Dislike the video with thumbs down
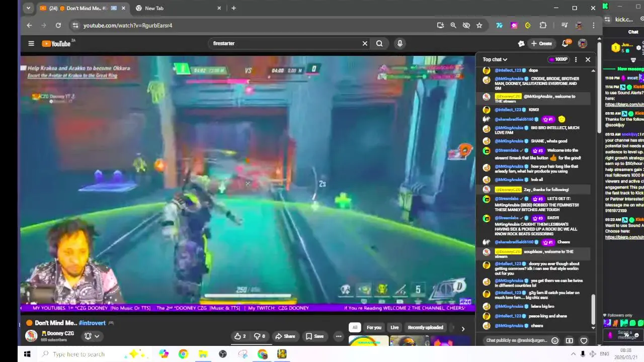Image resolution: width=644 pixels, height=362 pixels. point(260,336)
